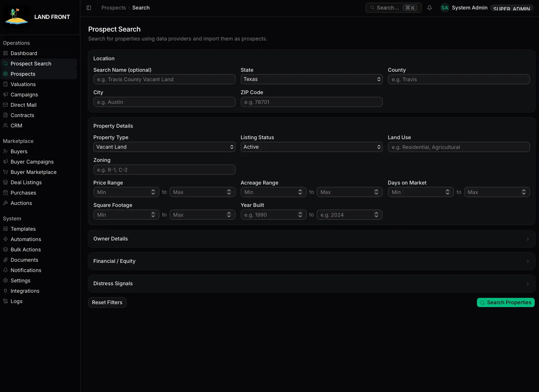539x392 pixels.
Task: Click the Deal Listings store icon
Action: click(x=5, y=183)
